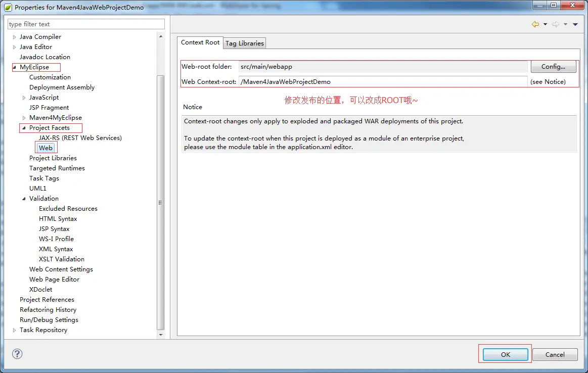The image size is (588, 373).
Task: Select Javadoc Location in the tree
Action: [x=44, y=57]
